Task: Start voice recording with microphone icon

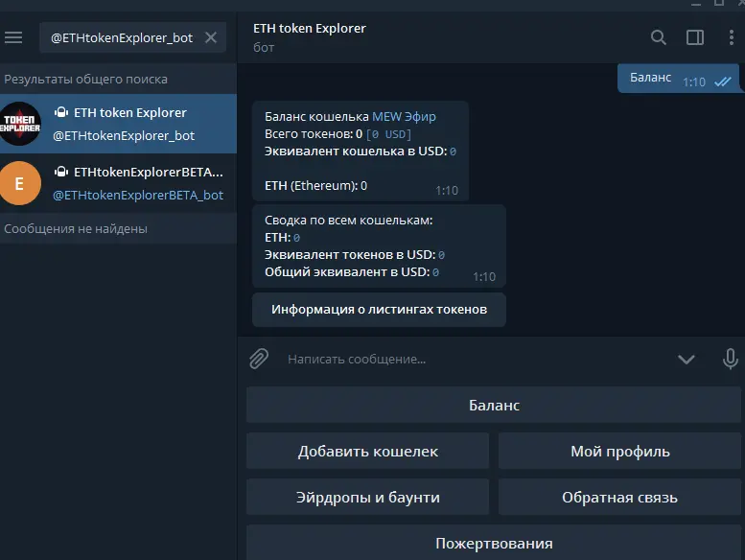Action: click(x=731, y=359)
